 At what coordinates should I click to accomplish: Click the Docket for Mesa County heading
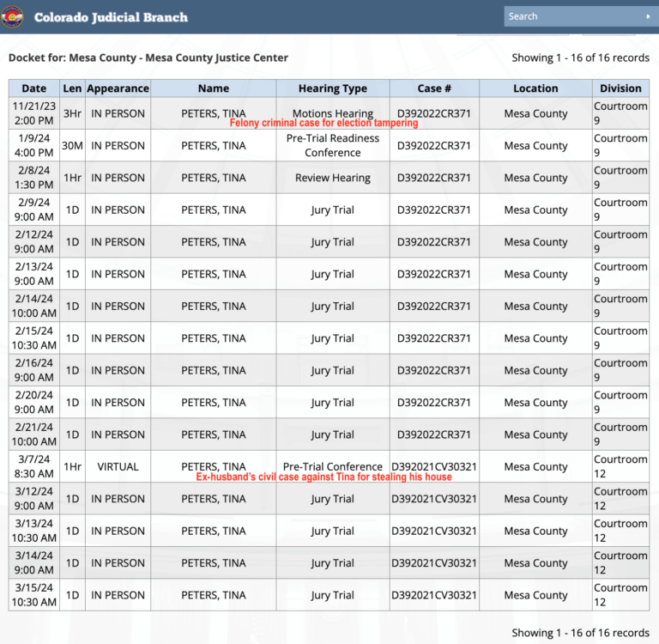(148, 58)
